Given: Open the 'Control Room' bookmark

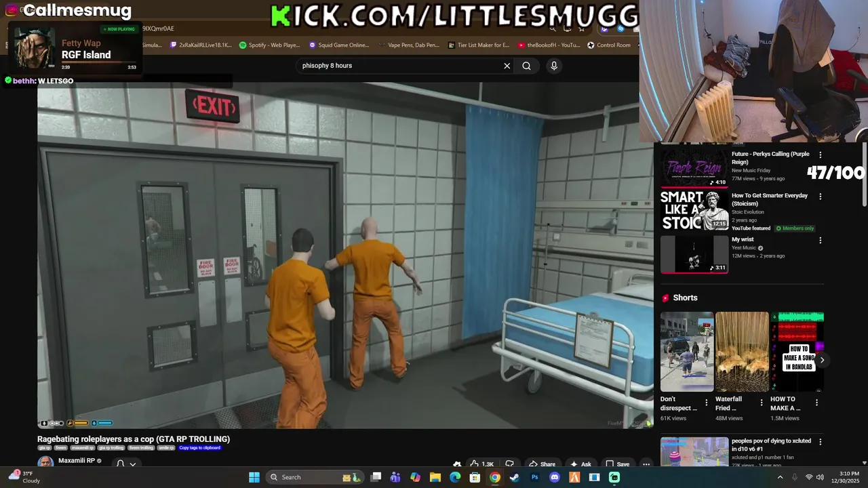Looking at the screenshot, I should pyautogui.click(x=609, y=45).
